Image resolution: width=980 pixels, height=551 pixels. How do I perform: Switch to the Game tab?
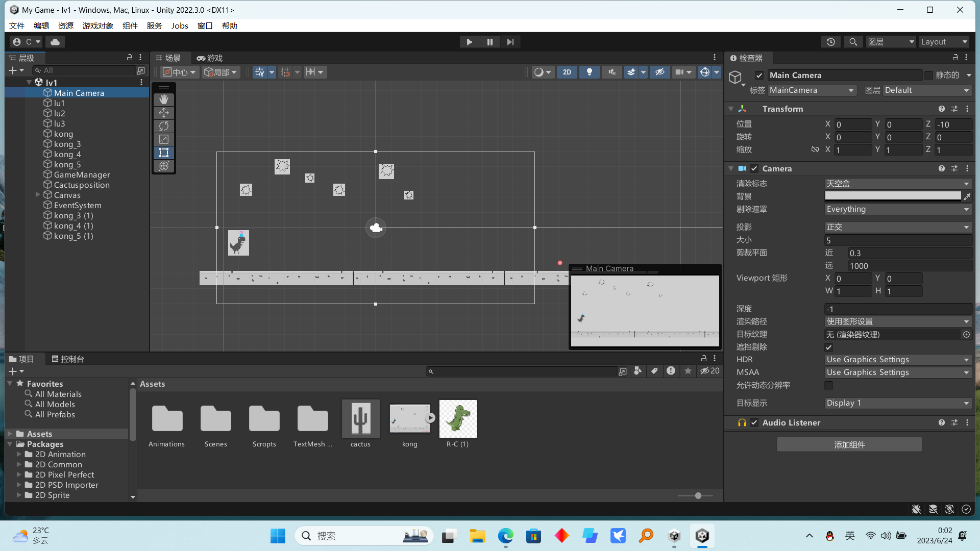210,58
